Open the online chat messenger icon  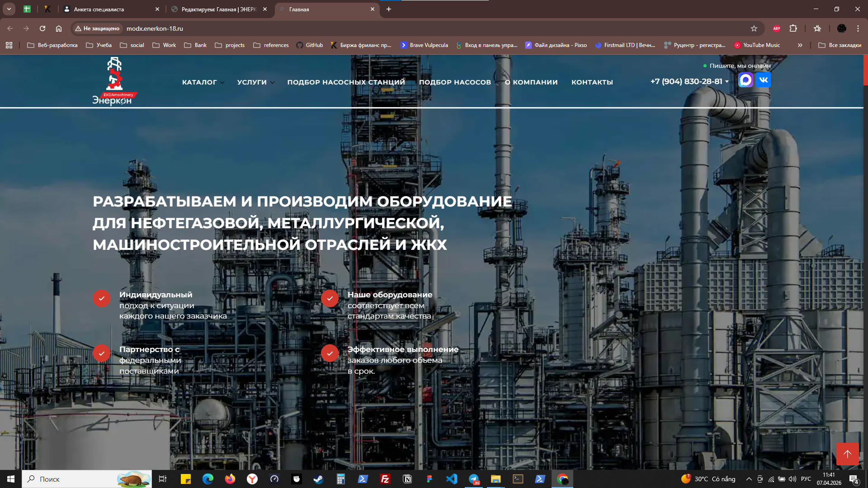[745, 80]
